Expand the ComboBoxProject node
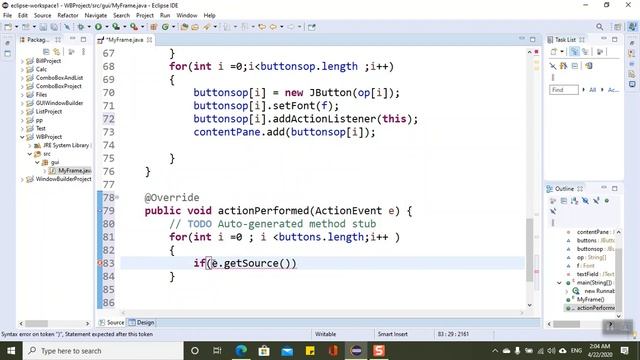The image size is (640, 360). [22, 86]
